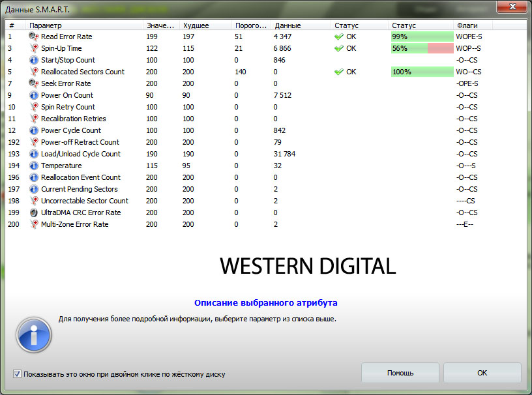Select the Seek Error Rate parameter
This screenshot has width=532, height=395.
66,83
